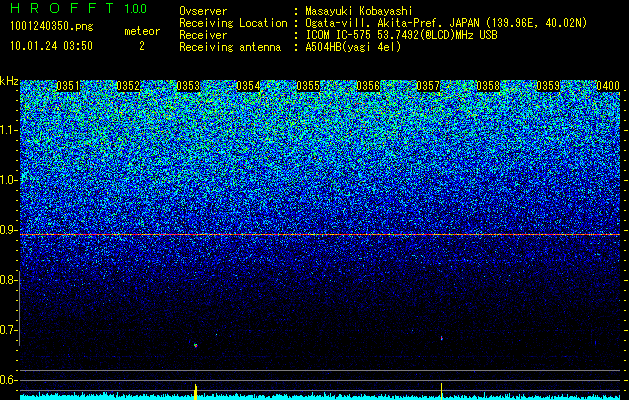Click the meteor echo dot near 0357
The image size is (629, 400).
(x=442, y=338)
